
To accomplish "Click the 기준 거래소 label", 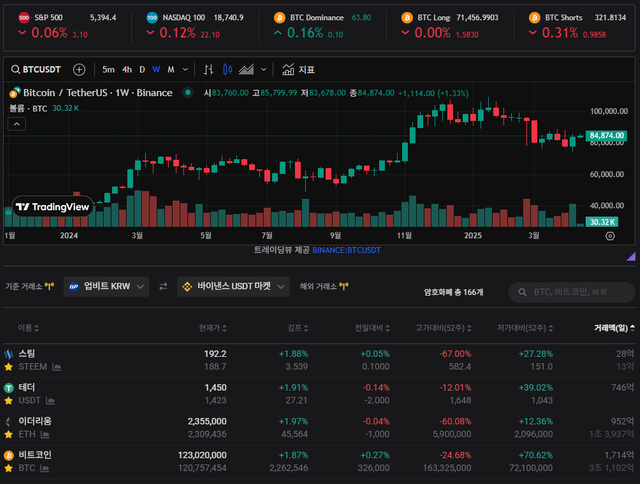I will 24,286.
